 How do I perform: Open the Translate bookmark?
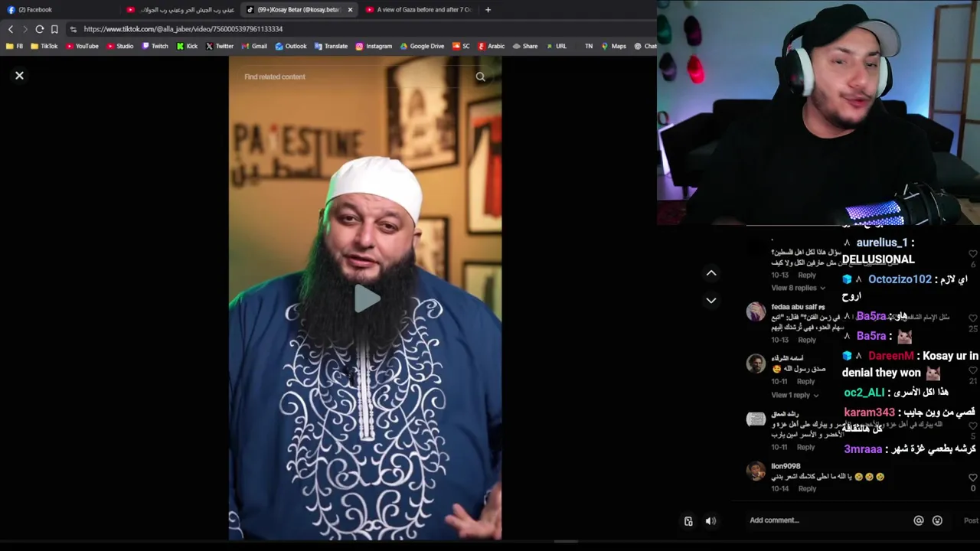(331, 46)
